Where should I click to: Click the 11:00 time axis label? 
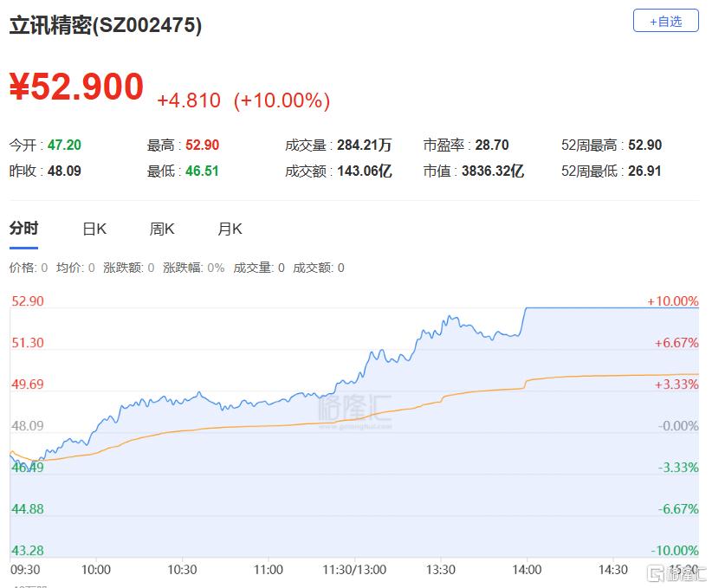[x=269, y=570]
